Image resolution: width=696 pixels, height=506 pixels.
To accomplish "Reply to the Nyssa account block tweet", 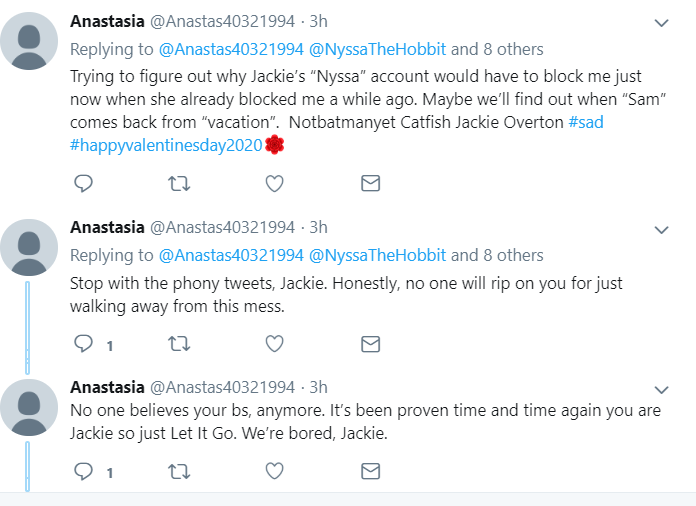I will point(83,183).
